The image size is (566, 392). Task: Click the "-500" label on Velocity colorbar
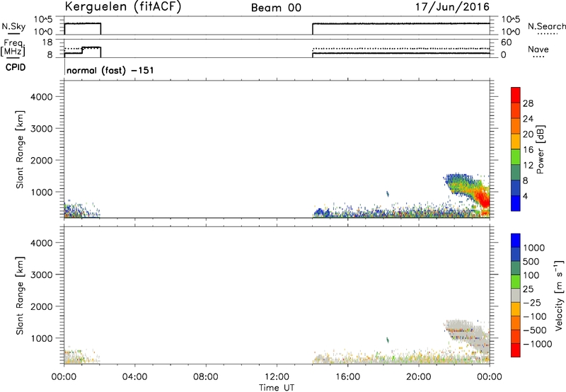tap(535, 330)
